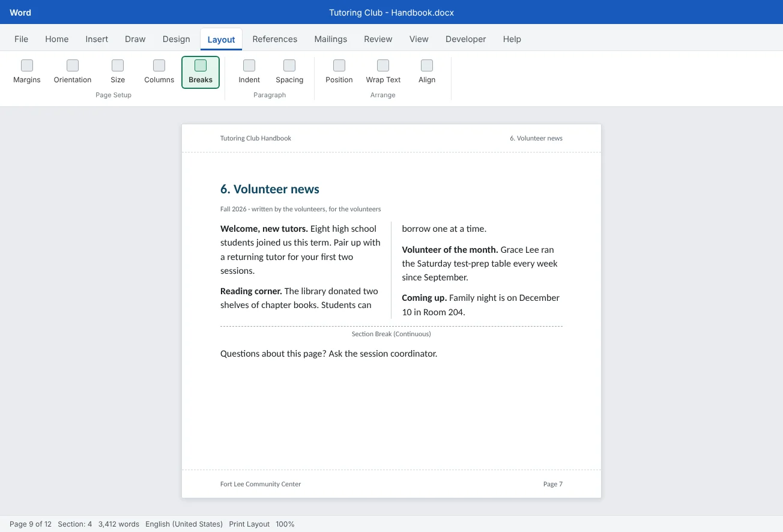
Task: Switch to the View tab
Action: coord(419,39)
